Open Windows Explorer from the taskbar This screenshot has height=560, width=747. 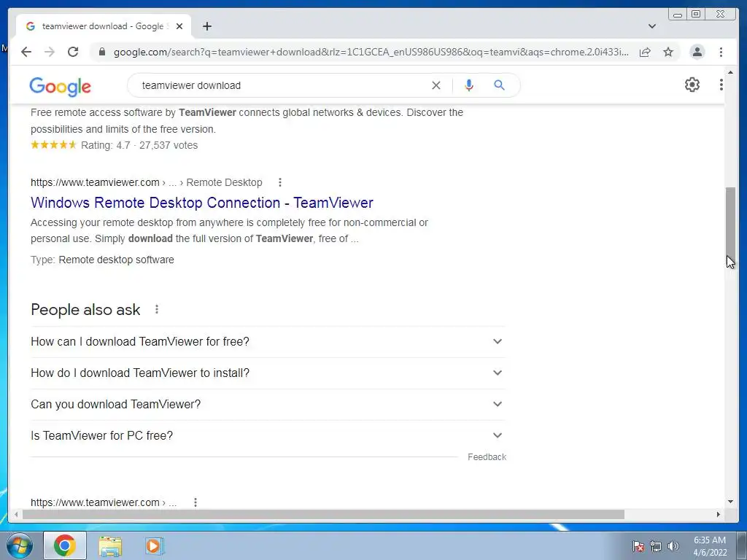point(110,546)
